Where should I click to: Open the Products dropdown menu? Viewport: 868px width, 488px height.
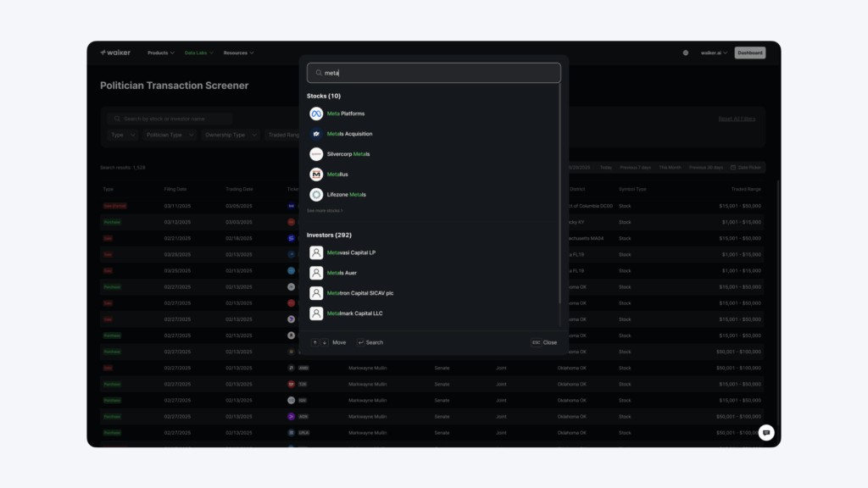coord(160,53)
